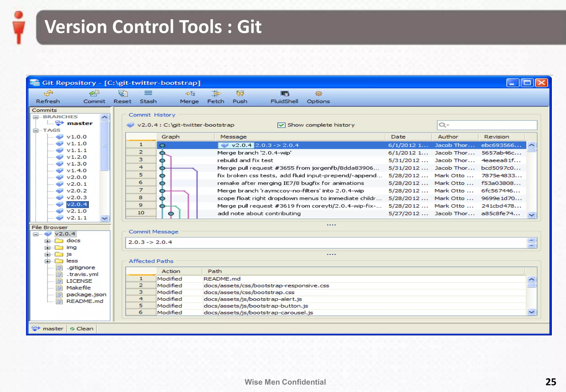Toggle Show complete history checkbox
Screen dimensions: 566x392
281,125
